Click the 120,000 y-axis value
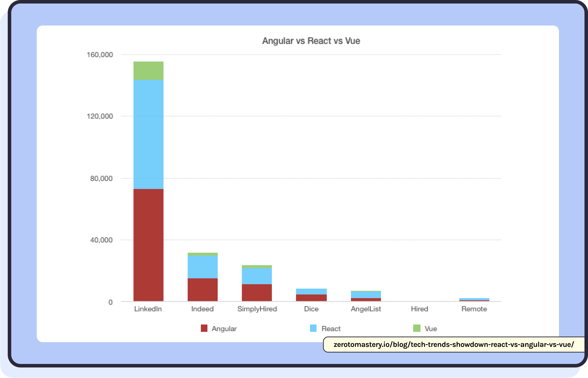588x378 pixels. (x=100, y=116)
